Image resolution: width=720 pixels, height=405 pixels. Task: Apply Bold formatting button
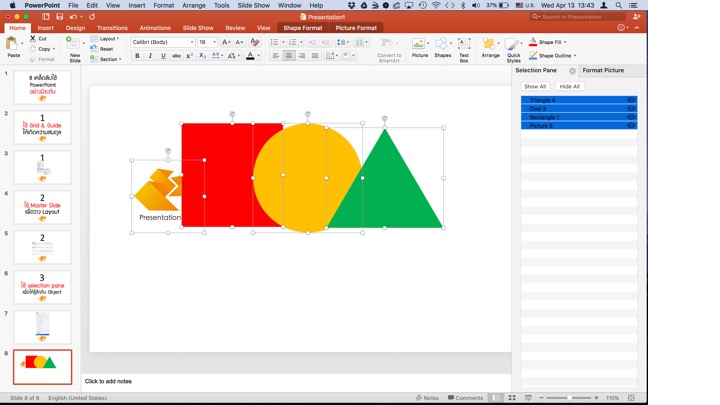(137, 56)
